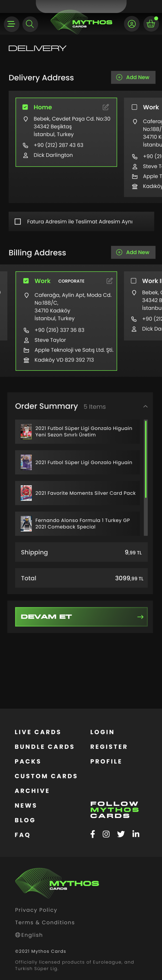The image size is (162, 980).
Task: Open Mythos Cards Twitter page
Action: click(x=121, y=834)
